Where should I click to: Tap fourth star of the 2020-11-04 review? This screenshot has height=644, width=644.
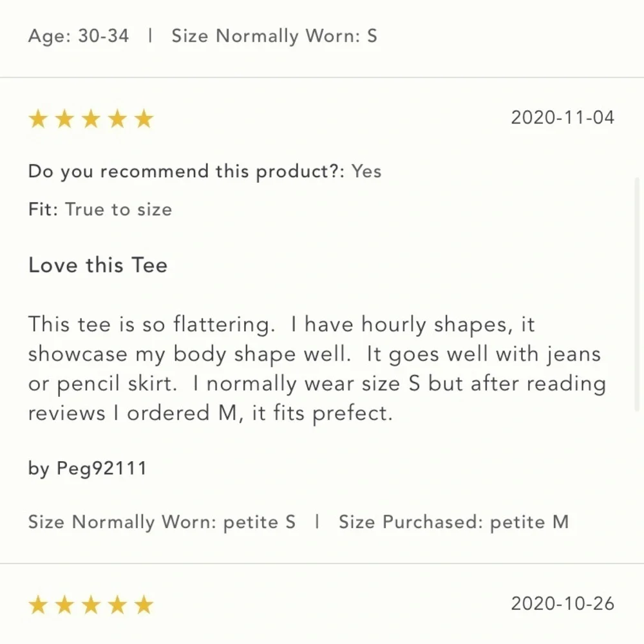118,119
